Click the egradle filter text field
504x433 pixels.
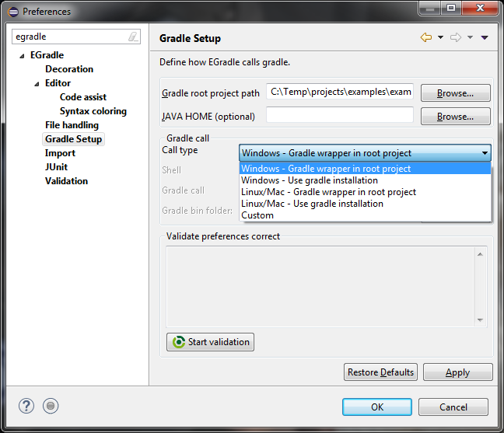pyautogui.click(x=70, y=37)
